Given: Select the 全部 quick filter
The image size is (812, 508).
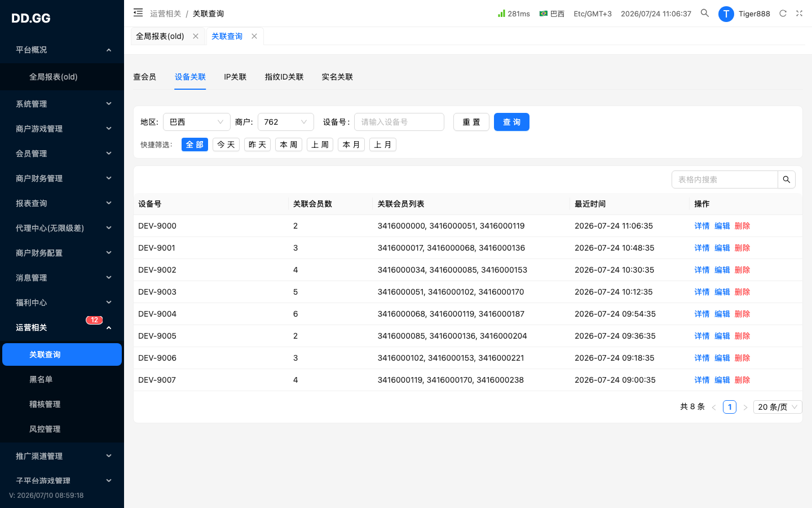Looking at the screenshot, I should point(195,144).
